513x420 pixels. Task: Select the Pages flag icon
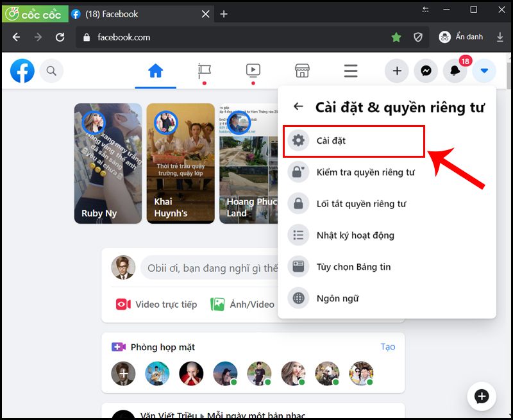204,71
